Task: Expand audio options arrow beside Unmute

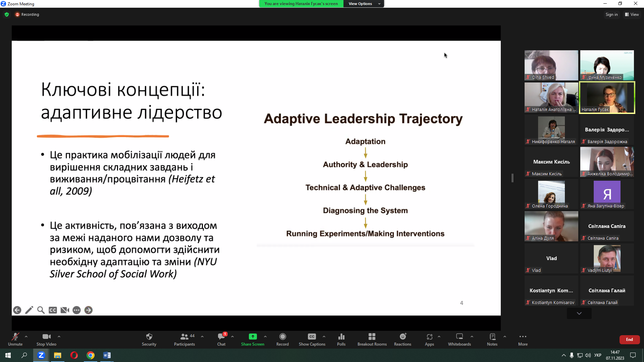Action: pyautogui.click(x=26, y=337)
